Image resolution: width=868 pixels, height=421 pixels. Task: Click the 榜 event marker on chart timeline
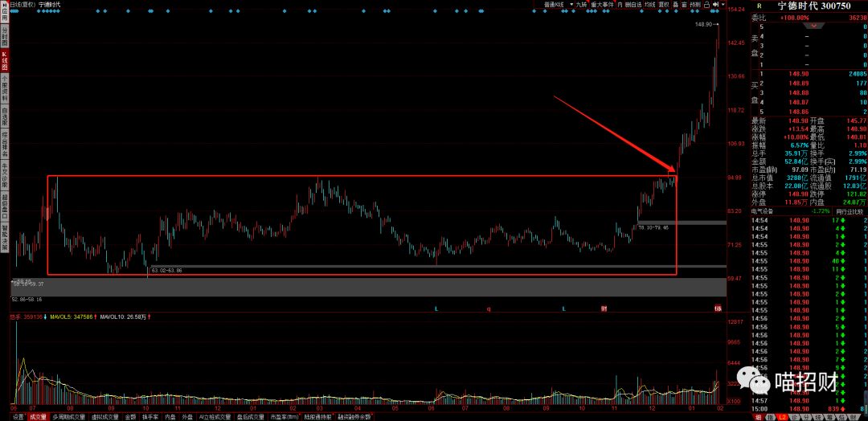718,309
